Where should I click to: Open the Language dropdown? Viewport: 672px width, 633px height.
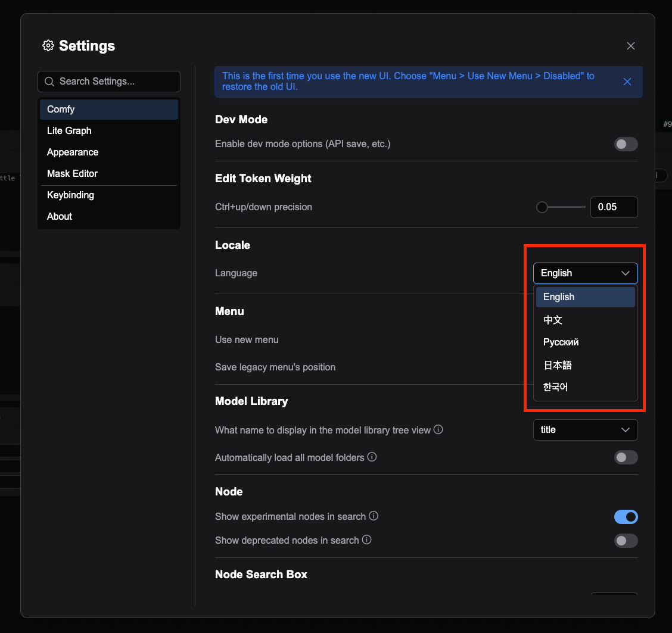(x=585, y=273)
